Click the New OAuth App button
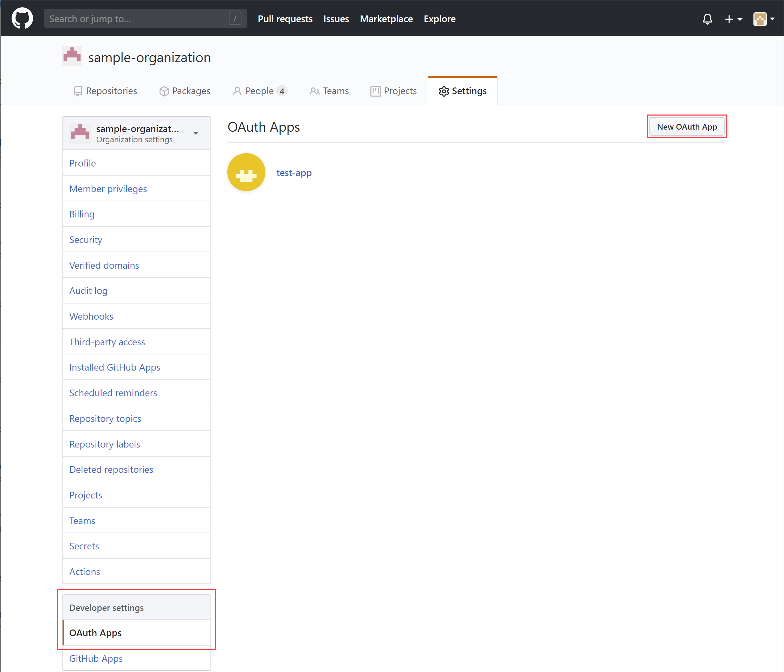Screen dimensions: 784x672 (x=686, y=127)
